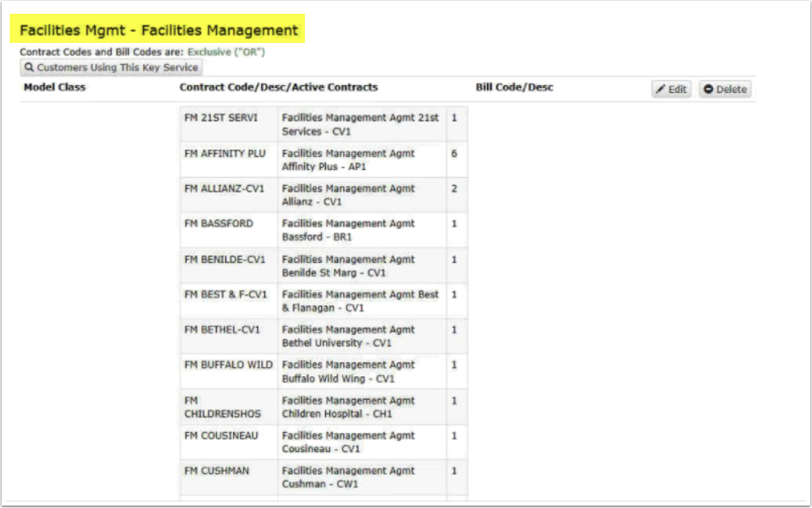Select contract code FM BASSFORD
812x508 pixels.
pyautogui.click(x=218, y=223)
